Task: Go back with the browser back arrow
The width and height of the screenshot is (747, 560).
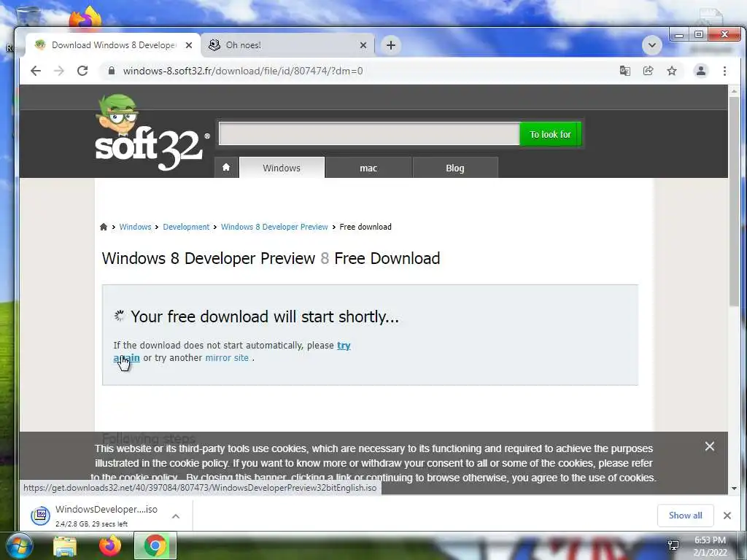Action: pos(36,71)
